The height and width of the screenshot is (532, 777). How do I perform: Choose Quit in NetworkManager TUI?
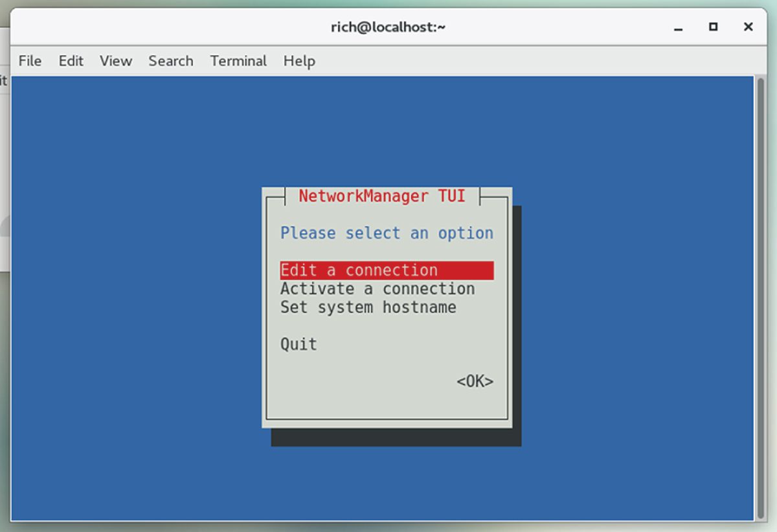[x=298, y=344]
